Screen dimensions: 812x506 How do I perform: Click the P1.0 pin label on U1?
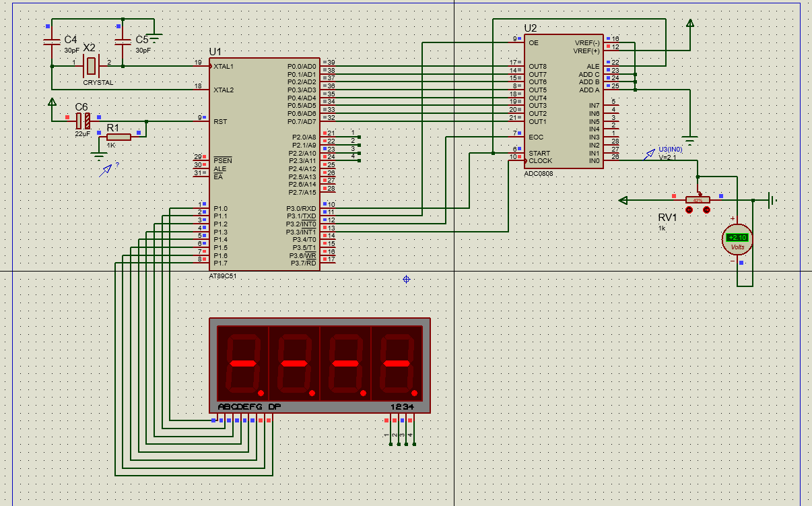[x=220, y=208]
